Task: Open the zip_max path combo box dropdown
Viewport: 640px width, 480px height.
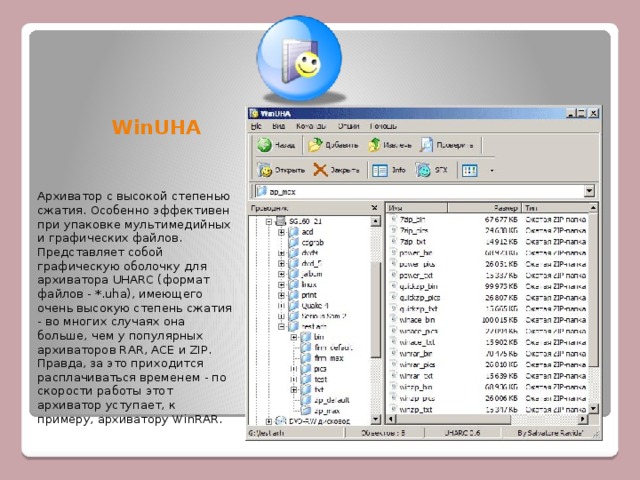Action: pos(589,191)
